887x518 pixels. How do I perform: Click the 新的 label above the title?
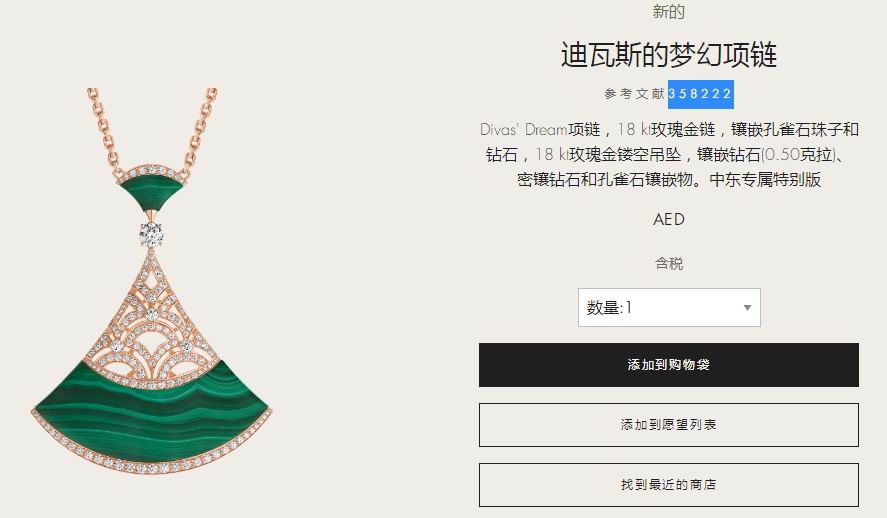[x=669, y=11]
